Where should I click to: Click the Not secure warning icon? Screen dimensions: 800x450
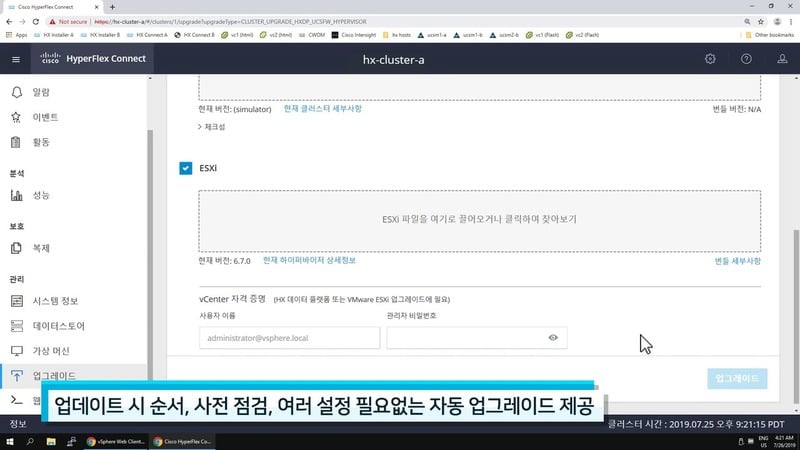tap(52, 22)
